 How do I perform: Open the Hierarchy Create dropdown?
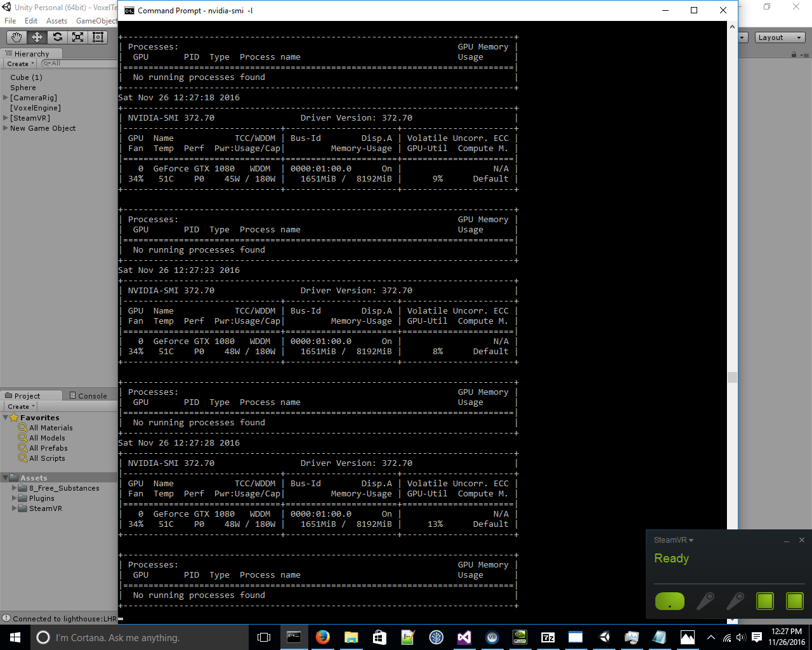[x=20, y=63]
